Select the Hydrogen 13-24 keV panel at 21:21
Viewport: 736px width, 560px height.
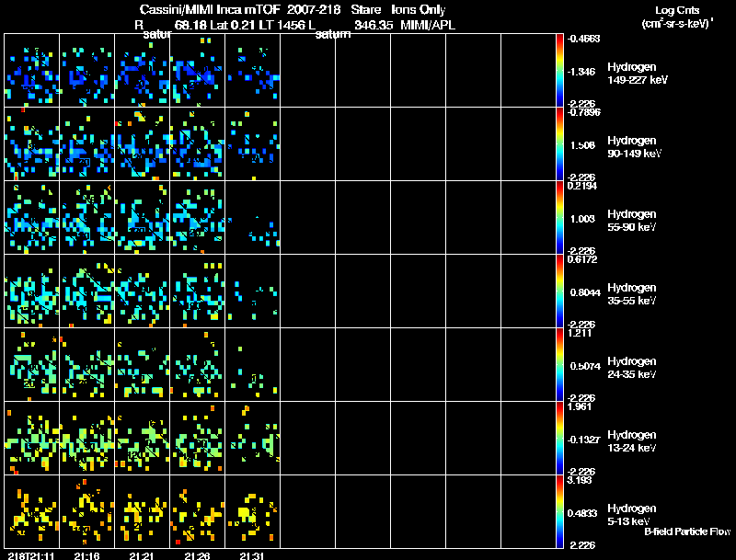point(143,439)
